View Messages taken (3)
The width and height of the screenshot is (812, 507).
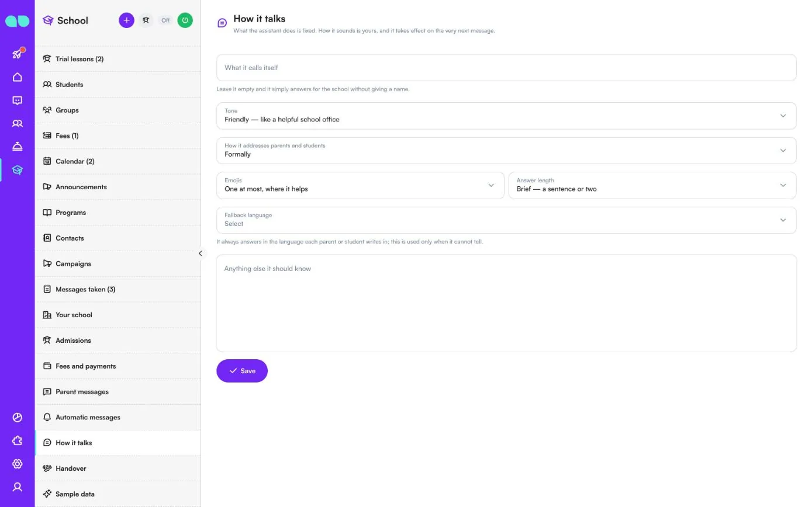coord(118,289)
